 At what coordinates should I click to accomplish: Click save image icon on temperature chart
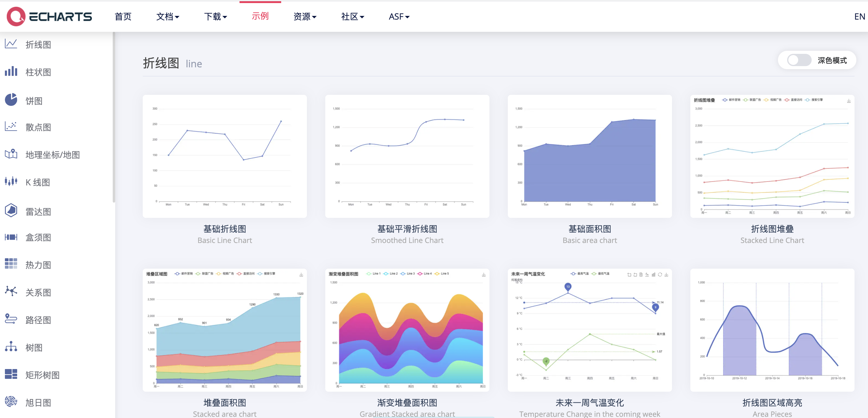click(x=666, y=274)
